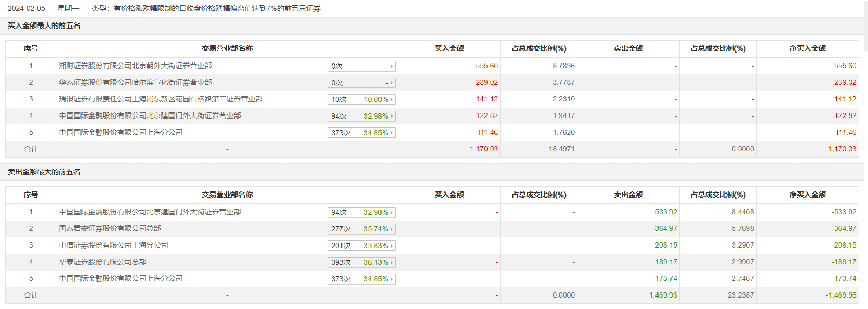This screenshot has width=868, height=309.
Task: Expand 0次 box for 湘财证券 row
Action: pyautogui.click(x=362, y=66)
